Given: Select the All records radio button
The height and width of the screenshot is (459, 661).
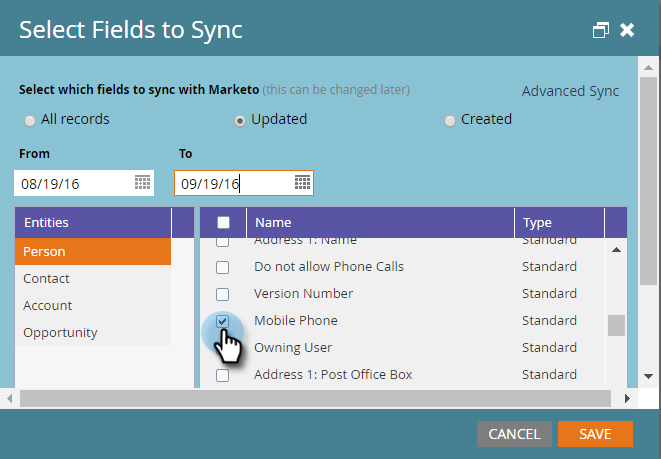Looking at the screenshot, I should [30, 120].
